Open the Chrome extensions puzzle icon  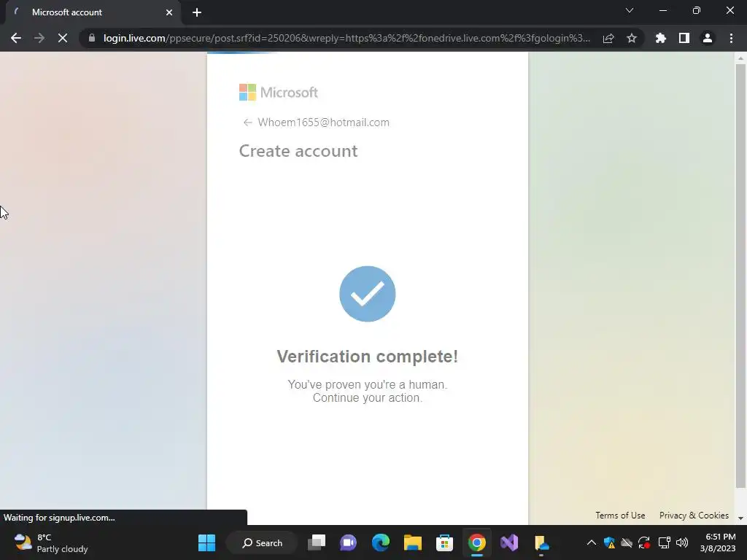tap(661, 38)
